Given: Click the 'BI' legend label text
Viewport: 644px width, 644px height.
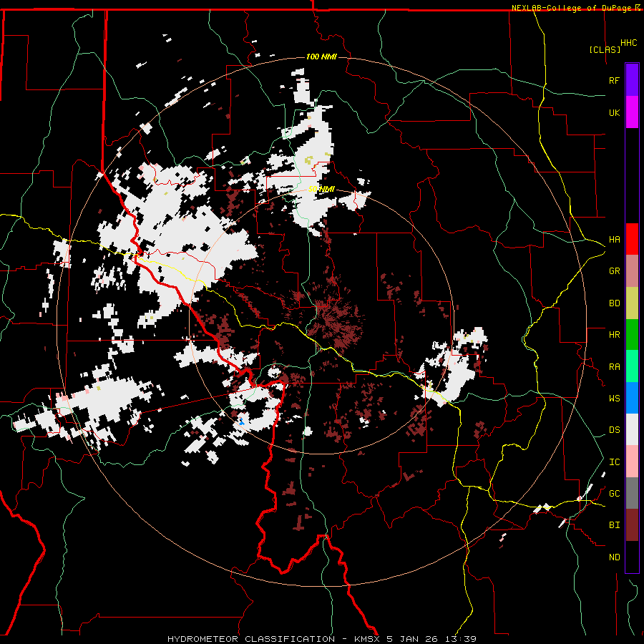Looking at the screenshot, I should click(614, 525).
